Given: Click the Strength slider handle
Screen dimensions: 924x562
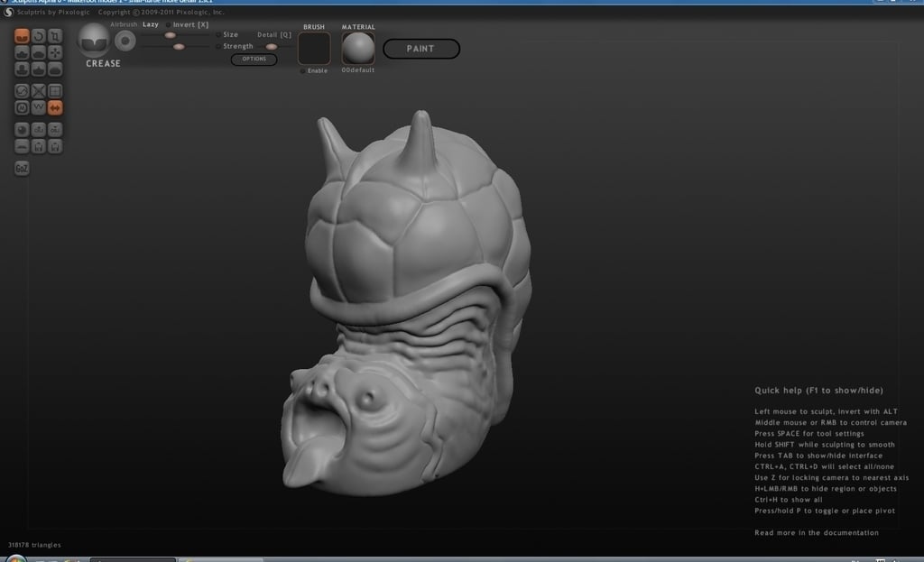Looking at the screenshot, I should tap(179, 47).
